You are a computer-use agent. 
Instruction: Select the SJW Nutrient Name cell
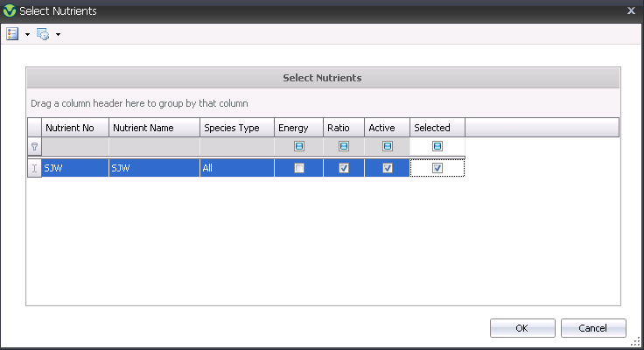tap(154, 168)
